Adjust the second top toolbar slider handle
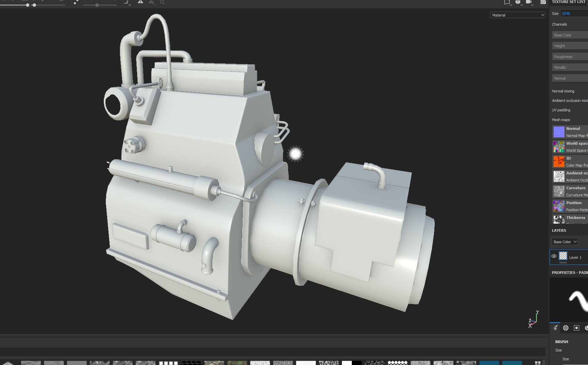 pyautogui.click(x=34, y=5)
